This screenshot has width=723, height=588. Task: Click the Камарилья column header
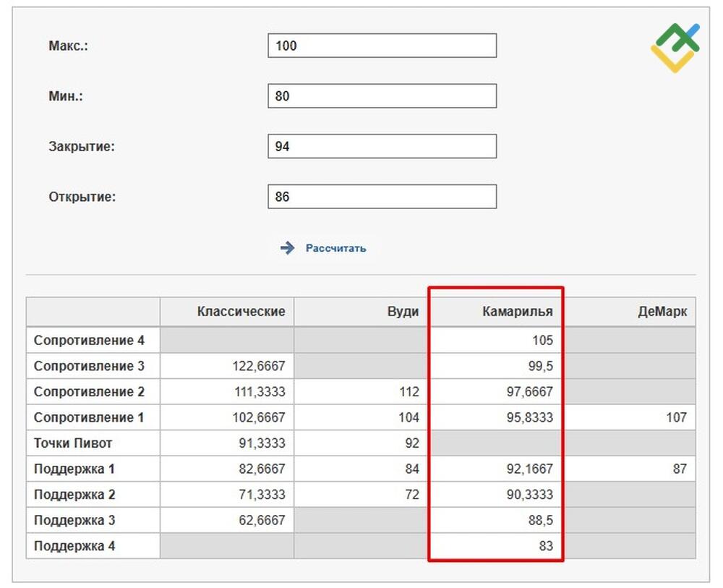(517, 312)
